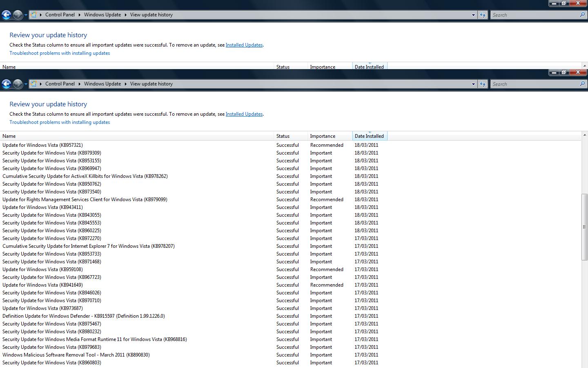This screenshot has width=588, height=368.
Task: Select the Security Update KB960803 row
Action: pos(290,363)
